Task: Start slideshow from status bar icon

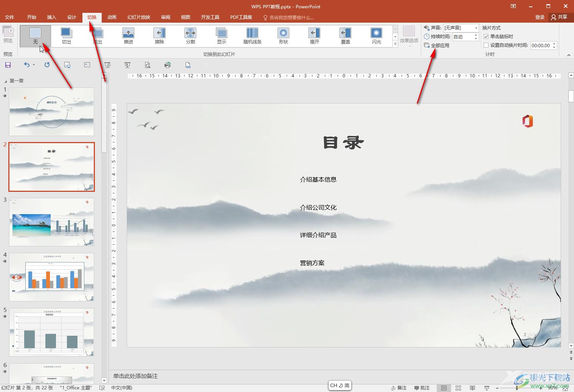Action: (x=487, y=388)
